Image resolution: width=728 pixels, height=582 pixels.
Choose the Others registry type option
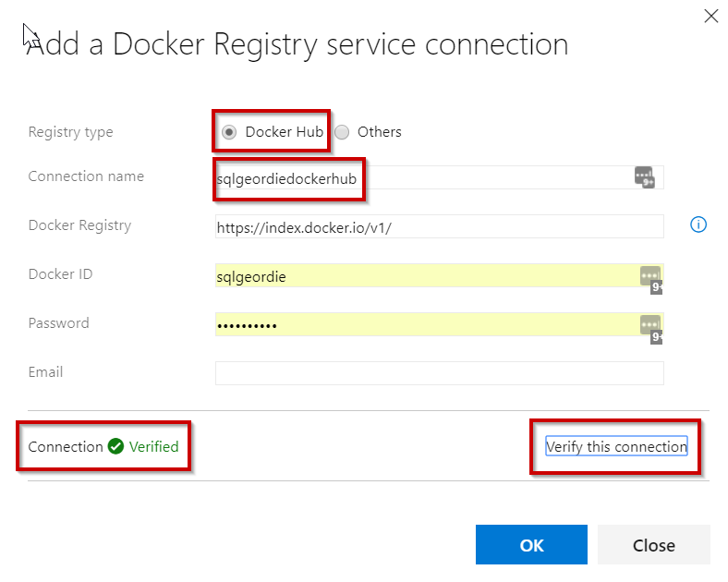pos(342,132)
